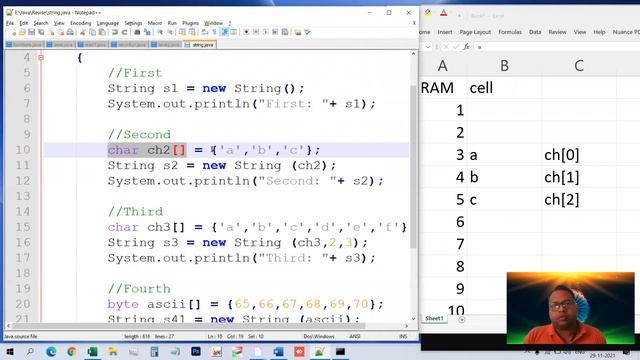Open Windows Start menu
The height and width of the screenshot is (360, 640).
tap(9, 351)
